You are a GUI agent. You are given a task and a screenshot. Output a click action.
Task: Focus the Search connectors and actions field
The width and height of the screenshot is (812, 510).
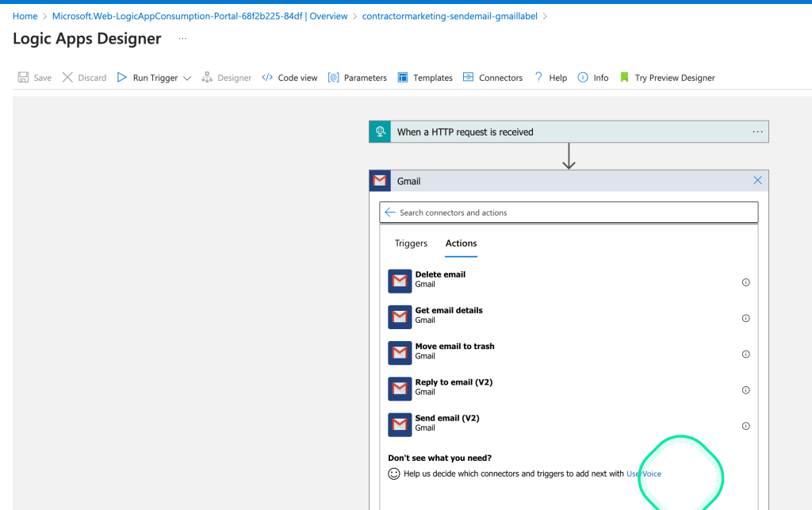[x=569, y=213]
